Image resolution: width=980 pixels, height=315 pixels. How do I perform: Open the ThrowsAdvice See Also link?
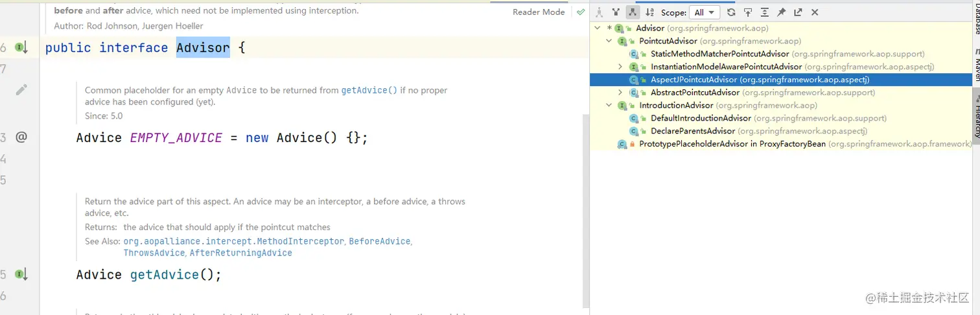(x=154, y=253)
